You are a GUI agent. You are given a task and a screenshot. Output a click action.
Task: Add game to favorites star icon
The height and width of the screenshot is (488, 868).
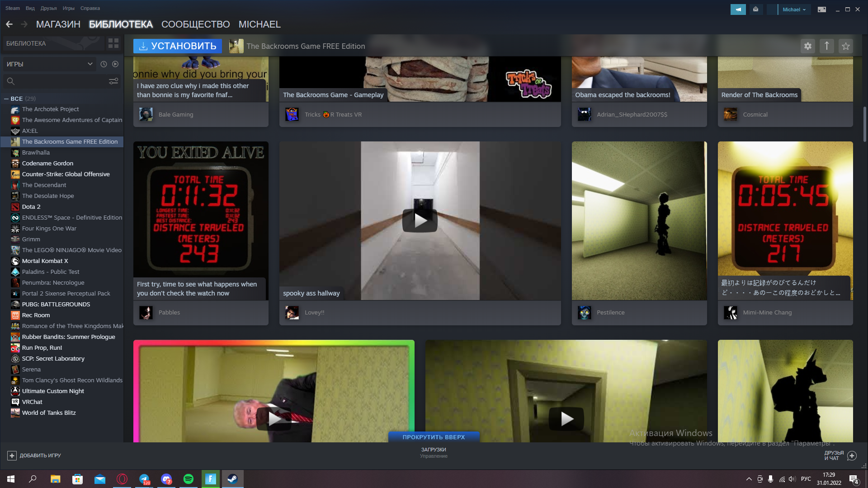tap(846, 46)
